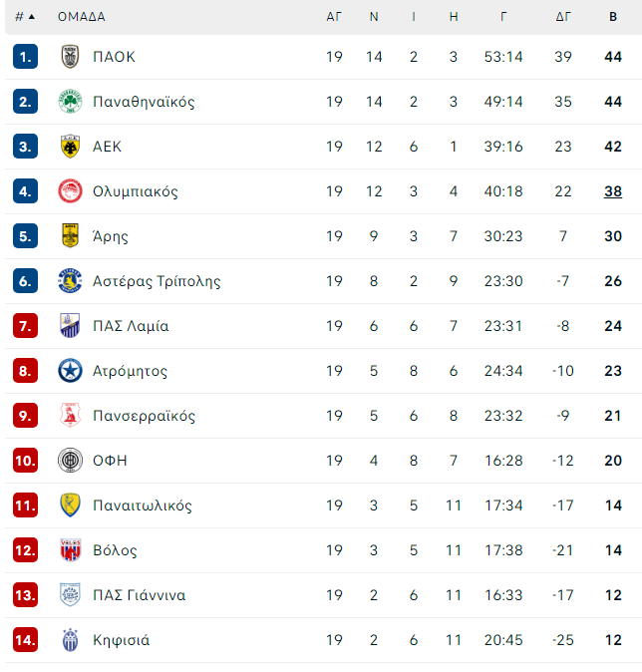Open the ΠΑΣ Γιάννινα team link
This screenshot has width=642, height=672.
tap(140, 595)
